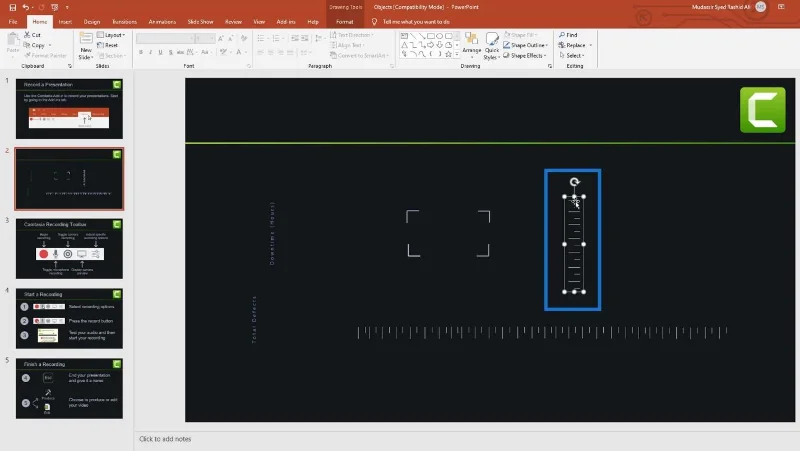Select the Text Box shape in gallery
Screen dimensions: 800x451
tap(404, 36)
